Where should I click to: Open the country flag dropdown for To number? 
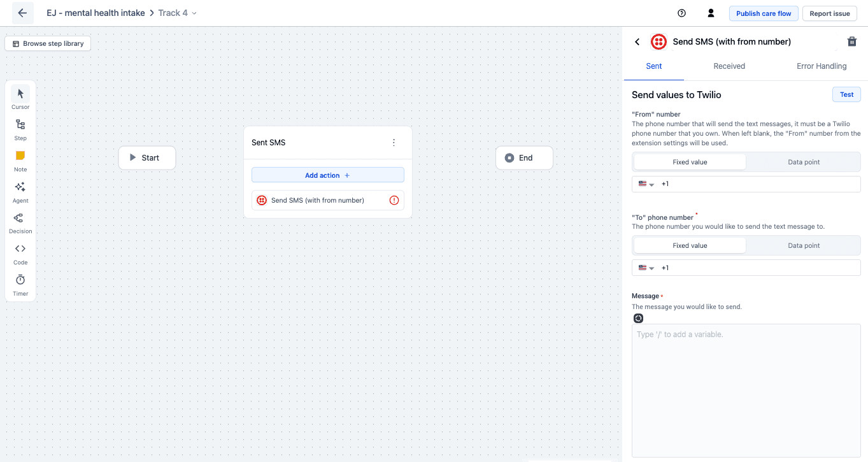(646, 268)
